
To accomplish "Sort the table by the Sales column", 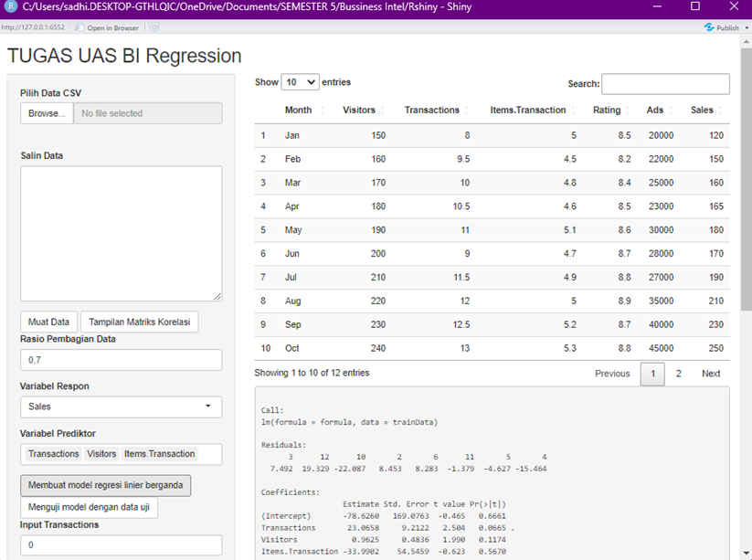I will (x=702, y=110).
